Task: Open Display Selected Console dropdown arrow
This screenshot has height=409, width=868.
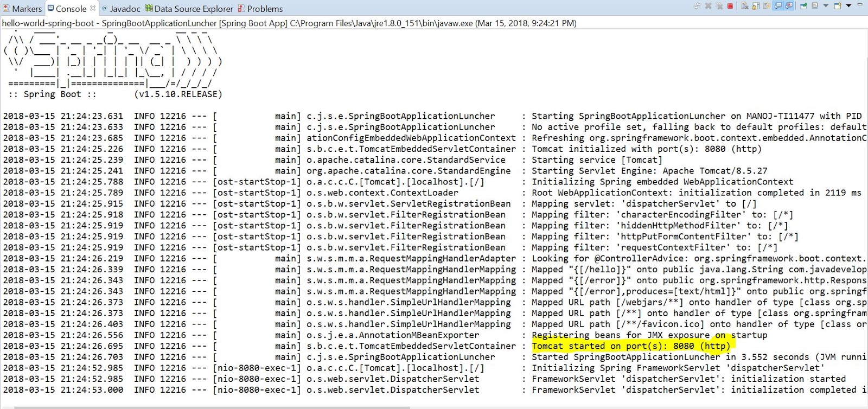Action: [826, 6]
